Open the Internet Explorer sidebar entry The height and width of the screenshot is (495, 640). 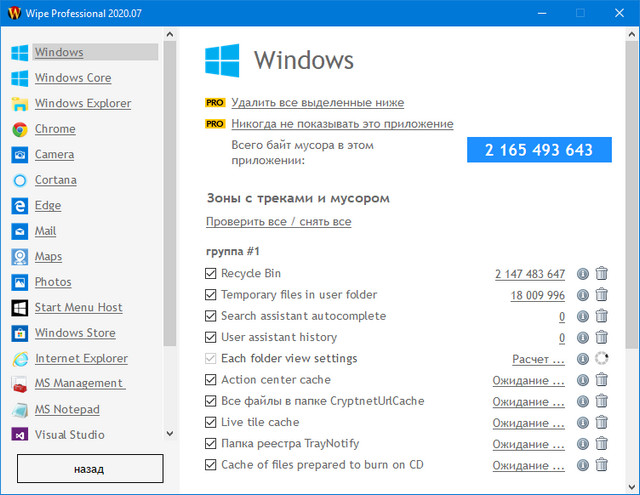coord(81,359)
